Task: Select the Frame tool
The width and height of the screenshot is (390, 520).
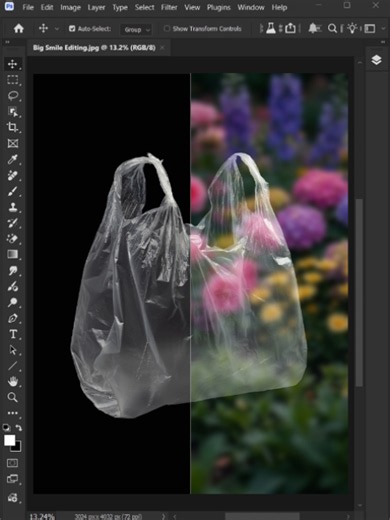Action: click(x=13, y=143)
